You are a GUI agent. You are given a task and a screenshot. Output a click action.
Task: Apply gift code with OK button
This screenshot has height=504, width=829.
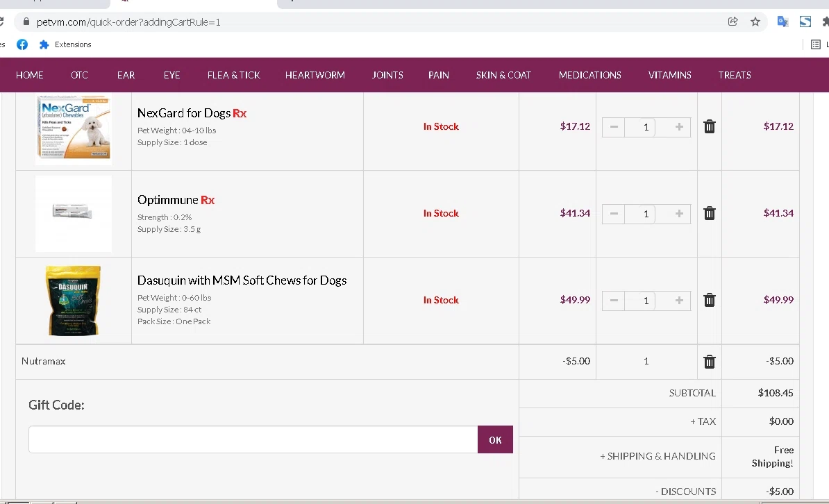496,439
